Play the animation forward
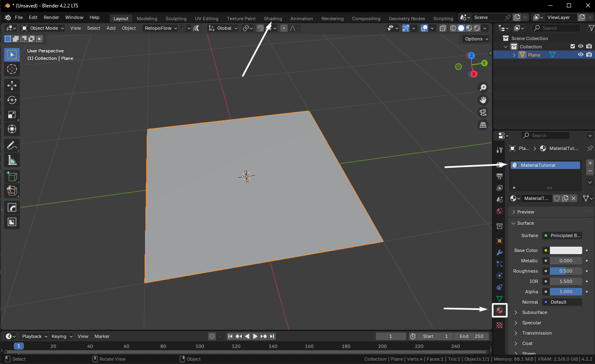The height and width of the screenshot is (364, 595). [255, 336]
